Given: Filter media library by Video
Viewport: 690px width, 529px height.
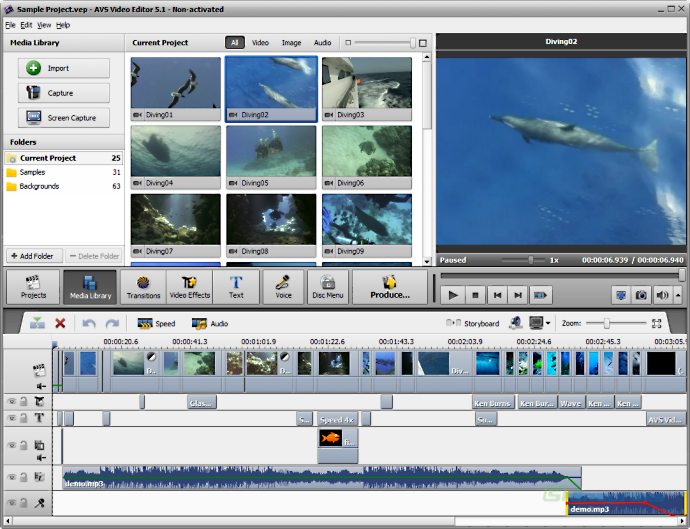Looking at the screenshot, I should (x=260, y=43).
